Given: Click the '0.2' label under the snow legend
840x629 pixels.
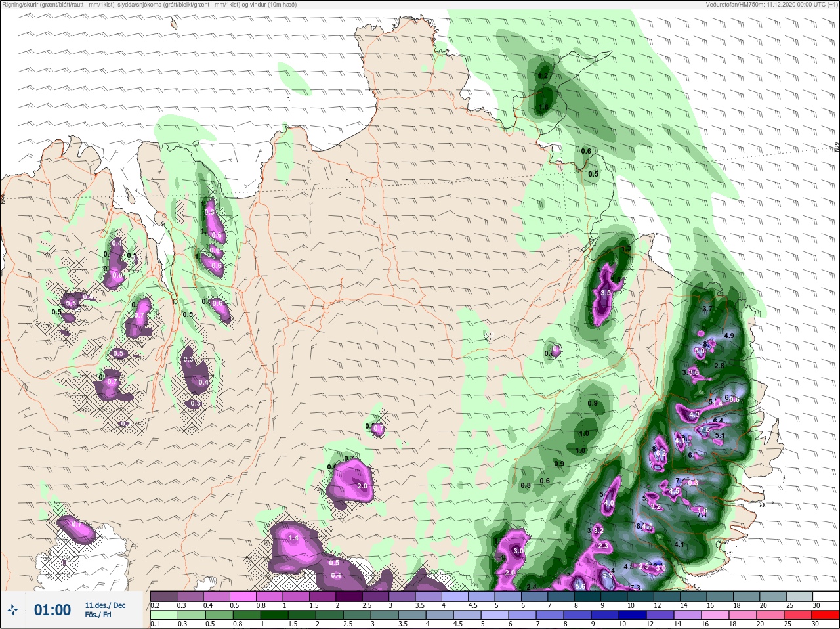Looking at the screenshot, I should pos(155,605).
